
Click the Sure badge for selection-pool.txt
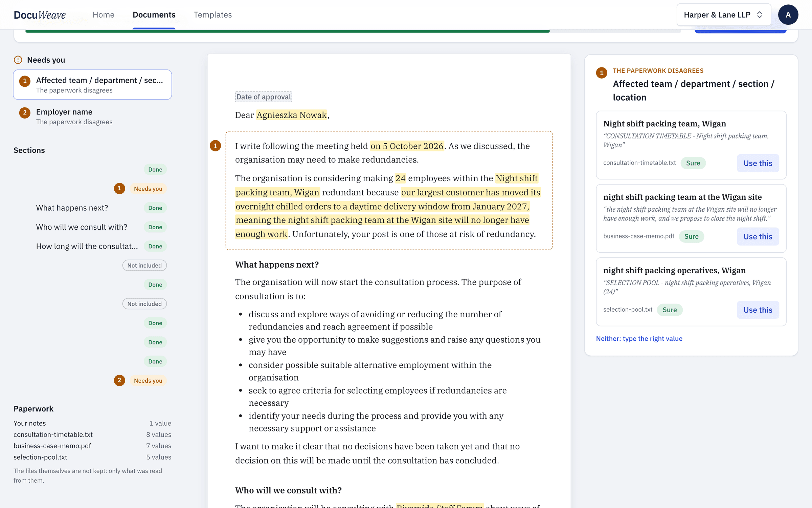(x=670, y=310)
